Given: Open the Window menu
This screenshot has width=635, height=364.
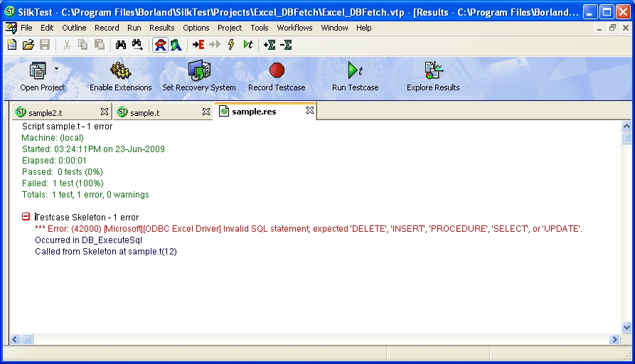Looking at the screenshot, I should (334, 28).
